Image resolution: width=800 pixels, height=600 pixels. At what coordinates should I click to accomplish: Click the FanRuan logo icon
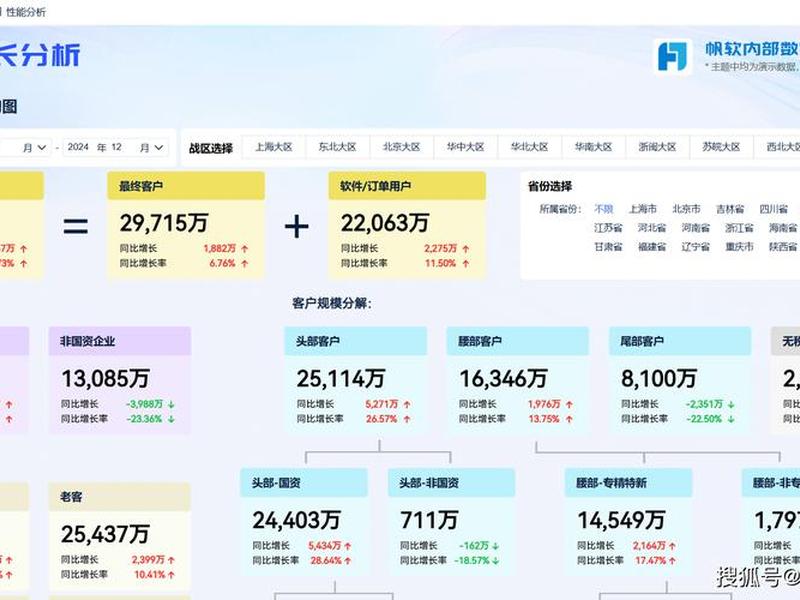[672, 56]
